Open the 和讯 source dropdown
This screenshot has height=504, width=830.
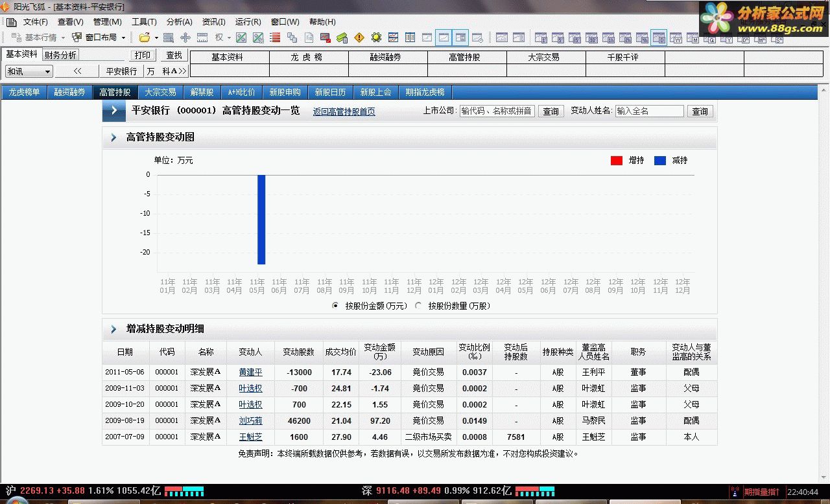click(29, 71)
